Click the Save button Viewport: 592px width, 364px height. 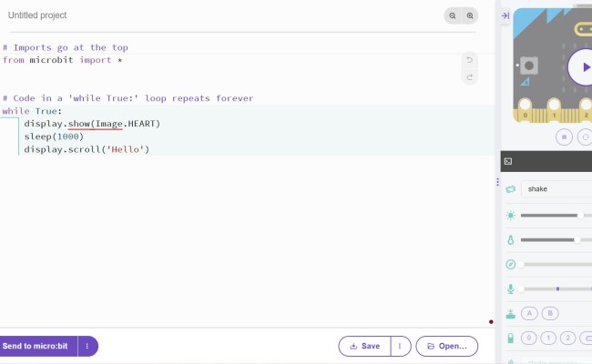(364, 347)
